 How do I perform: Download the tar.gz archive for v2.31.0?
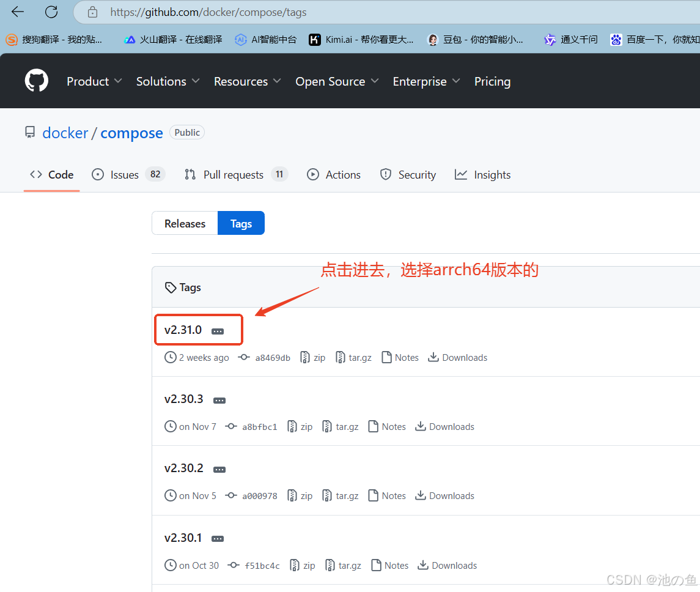353,358
